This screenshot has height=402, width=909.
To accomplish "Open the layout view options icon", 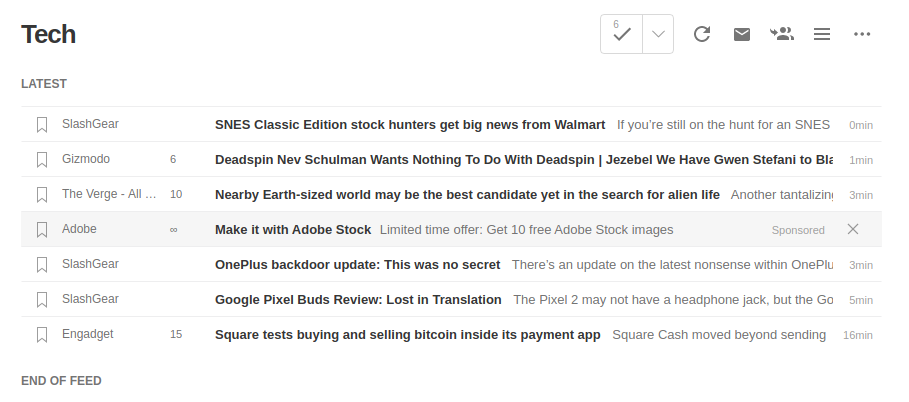I will pyautogui.click(x=822, y=34).
